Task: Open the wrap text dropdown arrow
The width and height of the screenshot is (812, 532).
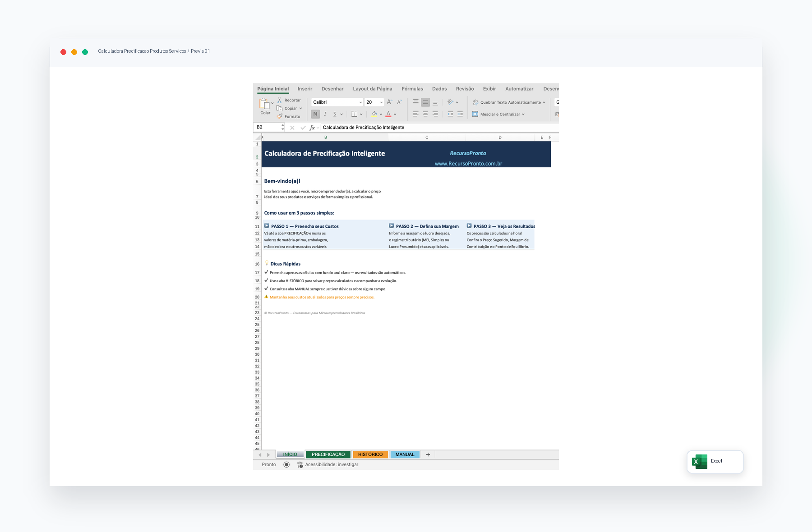Action: (x=544, y=102)
